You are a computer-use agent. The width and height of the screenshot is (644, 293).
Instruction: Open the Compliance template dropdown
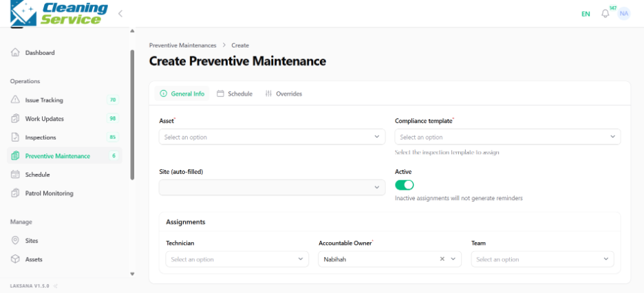(x=508, y=137)
